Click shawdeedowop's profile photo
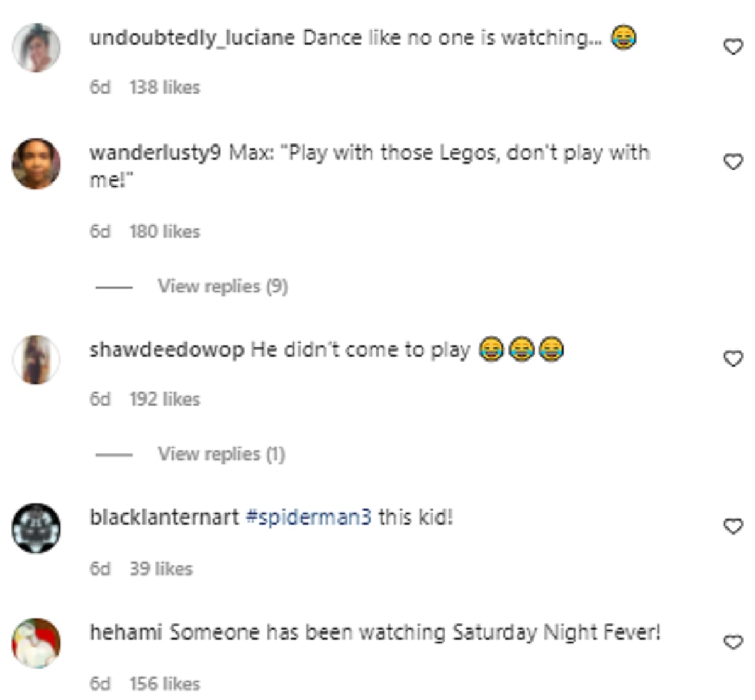Image resolution: width=755 pixels, height=700 pixels. point(36,360)
